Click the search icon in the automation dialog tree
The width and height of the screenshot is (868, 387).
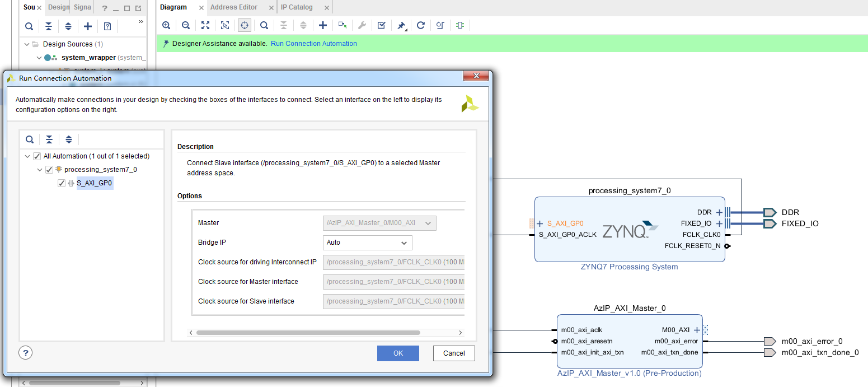[x=30, y=139]
